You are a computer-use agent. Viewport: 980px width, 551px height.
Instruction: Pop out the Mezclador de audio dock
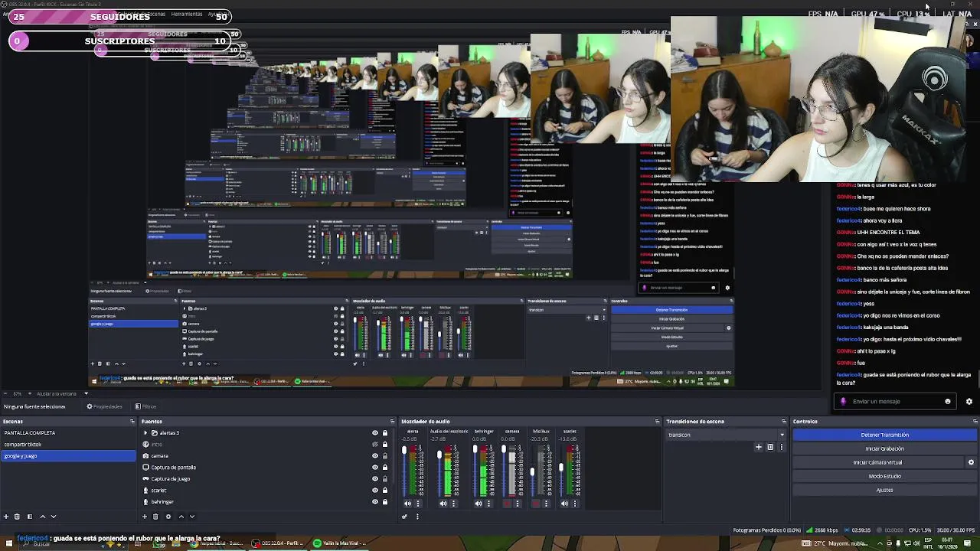657,422
